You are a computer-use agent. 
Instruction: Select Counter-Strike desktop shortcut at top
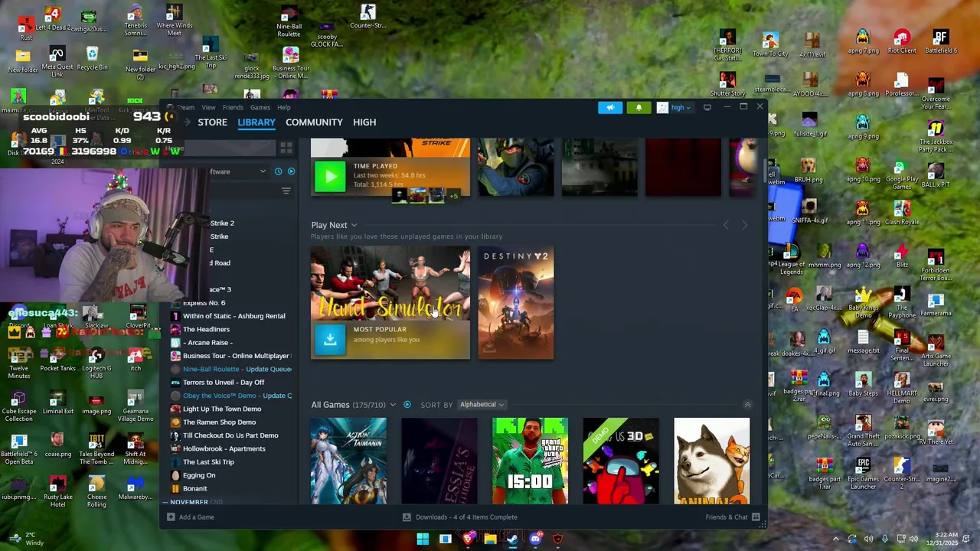coord(368,17)
